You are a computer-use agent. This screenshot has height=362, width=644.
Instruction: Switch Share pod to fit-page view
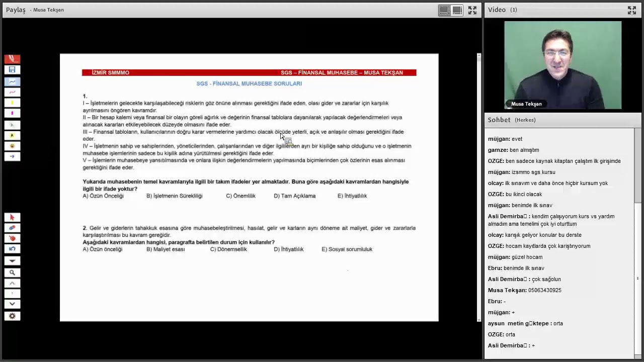tap(444, 10)
